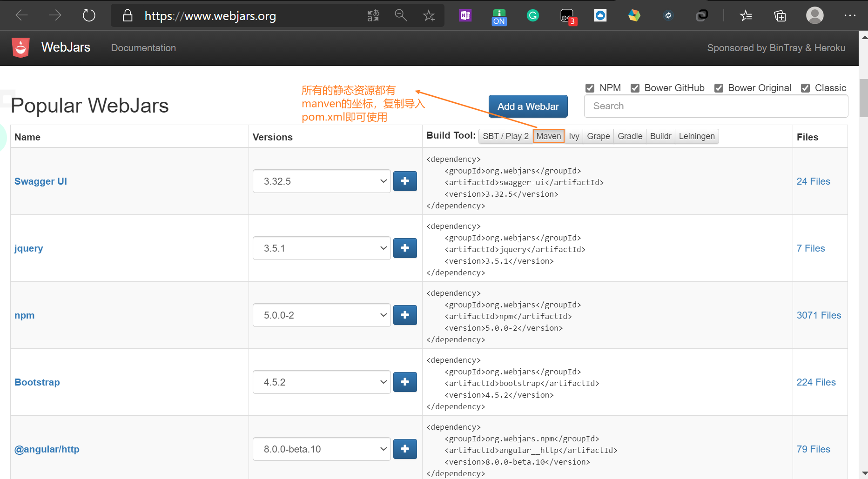Click the green ON extension icon
The image size is (868, 479).
[x=499, y=17]
